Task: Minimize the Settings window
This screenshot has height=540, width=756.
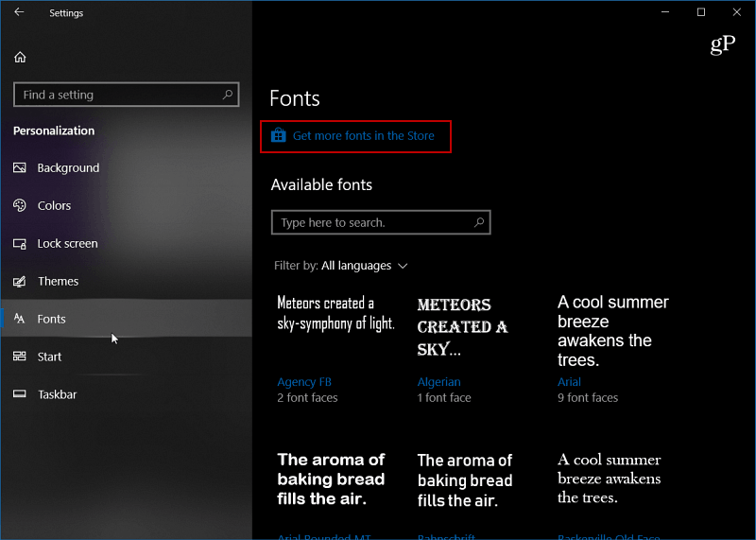Action: (x=665, y=12)
